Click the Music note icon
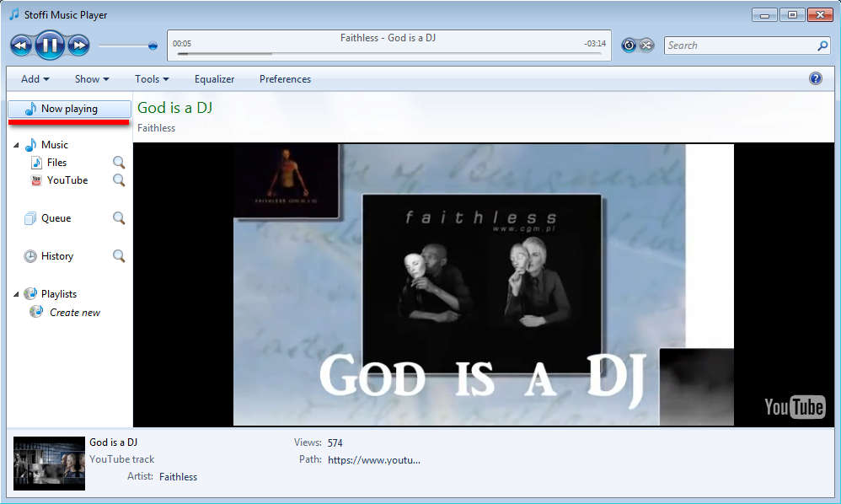841x504 pixels. pyautogui.click(x=30, y=145)
